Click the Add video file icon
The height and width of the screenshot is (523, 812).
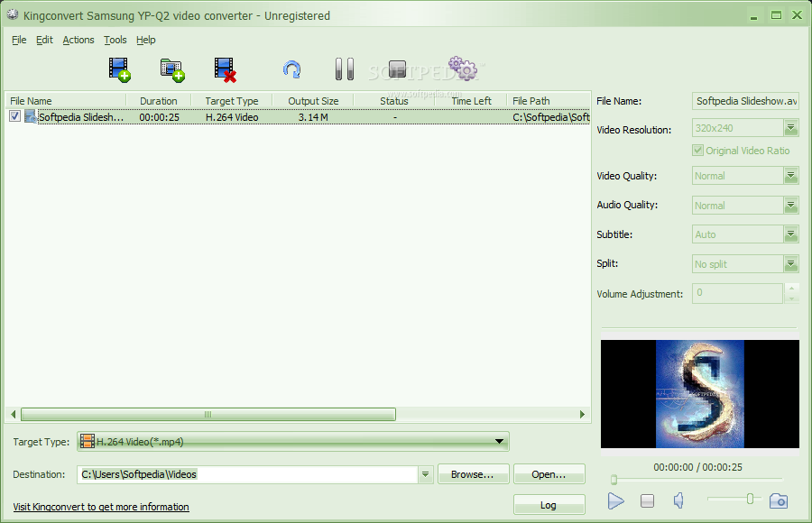point(120,70)
